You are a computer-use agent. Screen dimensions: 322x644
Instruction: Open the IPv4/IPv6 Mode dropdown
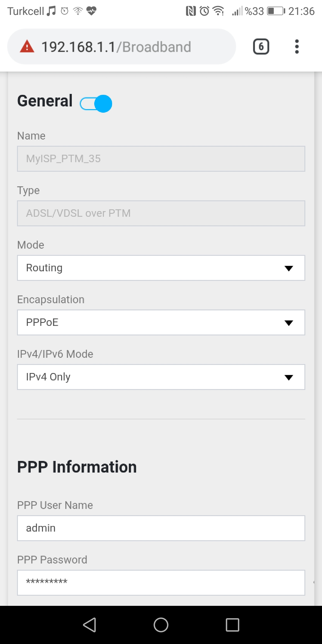[161, 377]
